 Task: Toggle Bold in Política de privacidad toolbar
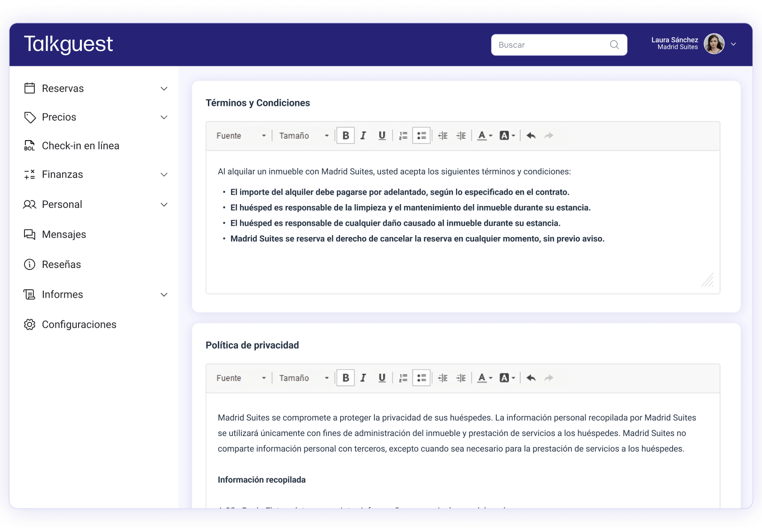click(x=346, y=378)
